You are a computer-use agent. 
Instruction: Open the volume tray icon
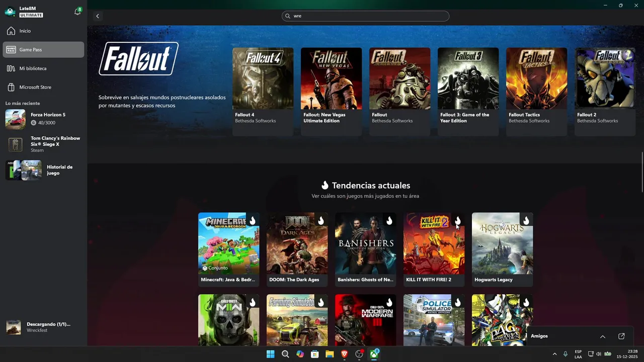point(599,354)
